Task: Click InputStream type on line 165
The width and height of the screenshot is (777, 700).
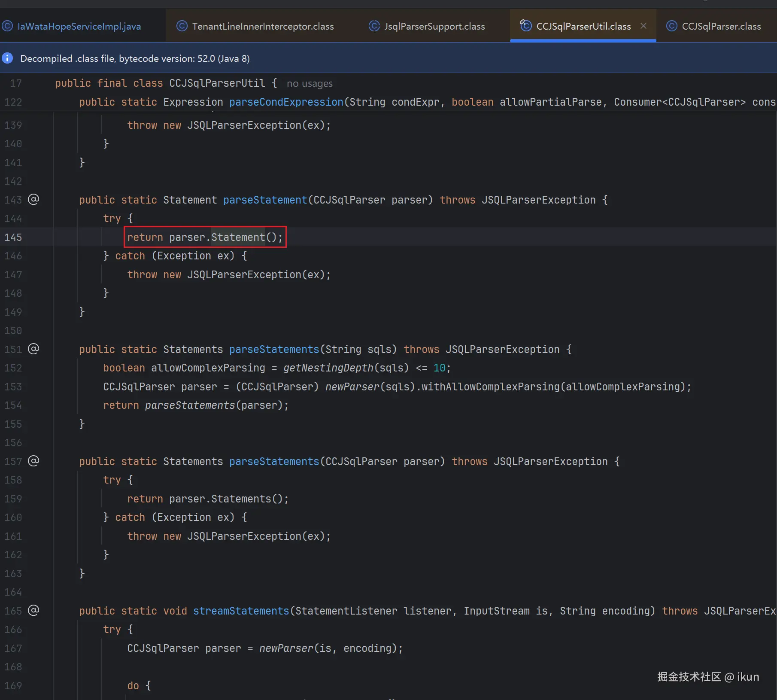Action: tap(497, 611)
